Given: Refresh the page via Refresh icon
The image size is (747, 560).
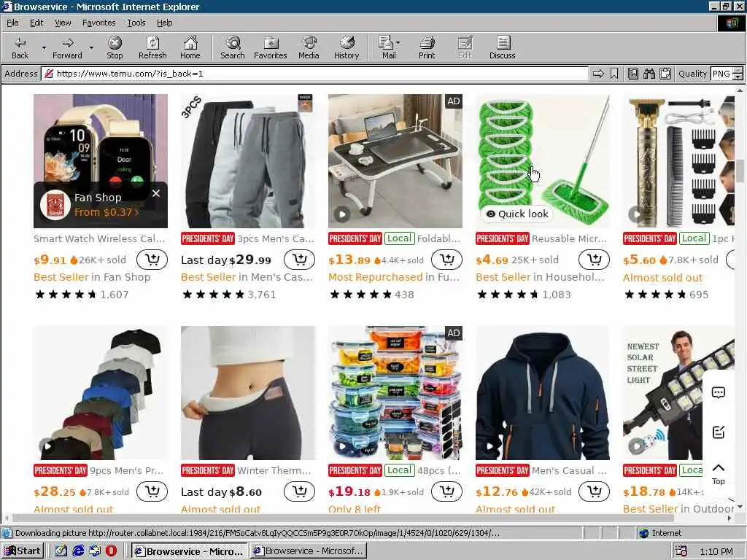Looking at the screenshot, I should coord(152,47).
